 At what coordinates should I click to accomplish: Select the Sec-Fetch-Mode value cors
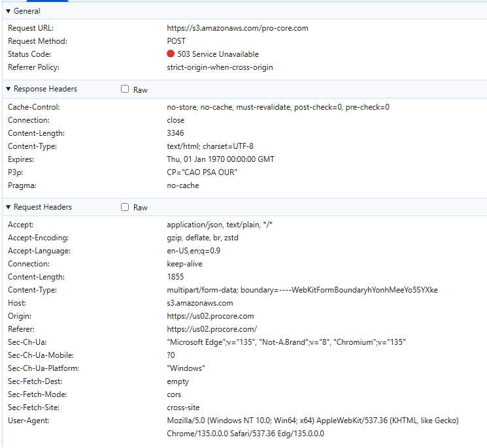click(174, 394)
